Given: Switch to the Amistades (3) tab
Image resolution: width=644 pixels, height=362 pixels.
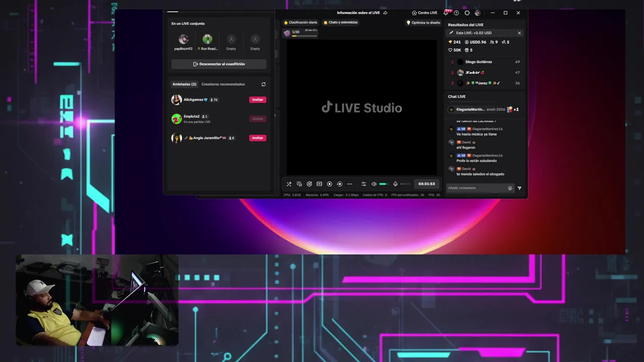Looking at the screenshot, I should pyautogui.click(x=184, y=84).
